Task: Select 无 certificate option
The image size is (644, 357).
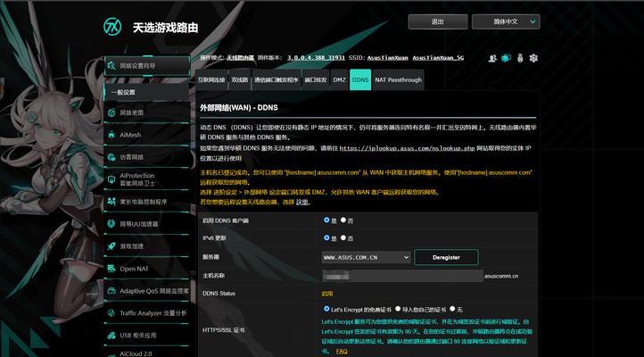Action: (x=452, y=309)
